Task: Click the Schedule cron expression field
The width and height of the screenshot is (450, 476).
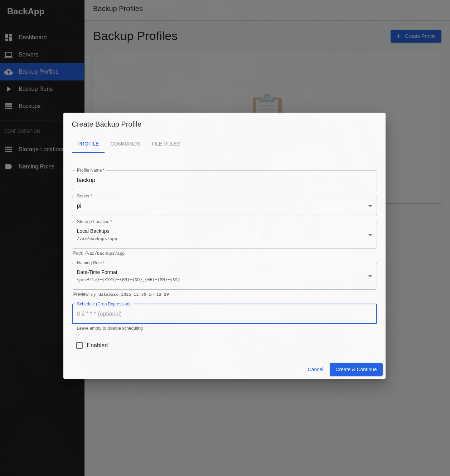Action: pyautogui.click(x=224, y=314)
